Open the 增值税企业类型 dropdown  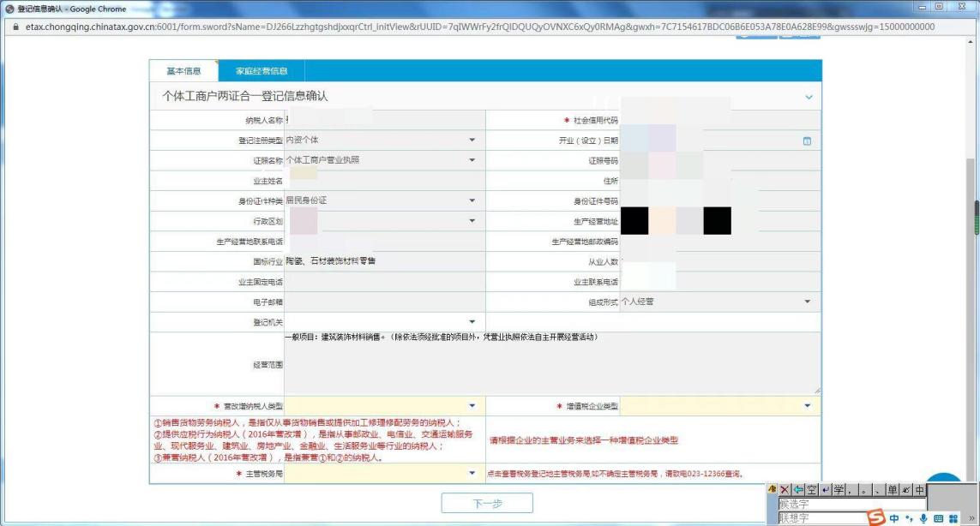tap(807, 406)
